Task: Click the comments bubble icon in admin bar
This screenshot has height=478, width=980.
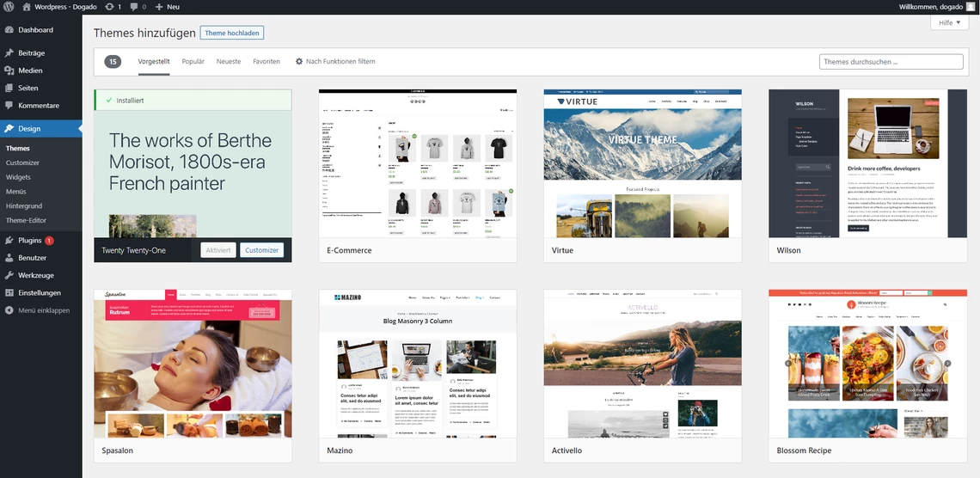Action: point(134,7)
